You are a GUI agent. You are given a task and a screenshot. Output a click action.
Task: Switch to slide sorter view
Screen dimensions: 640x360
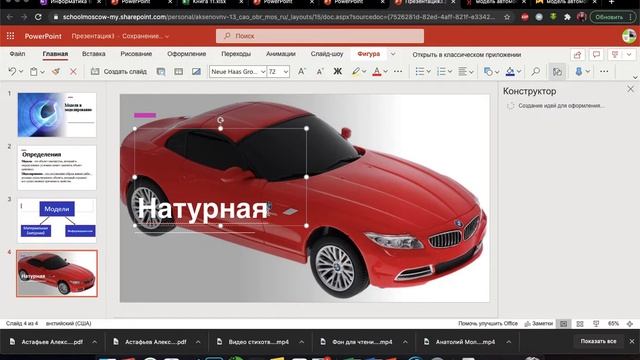580,324
